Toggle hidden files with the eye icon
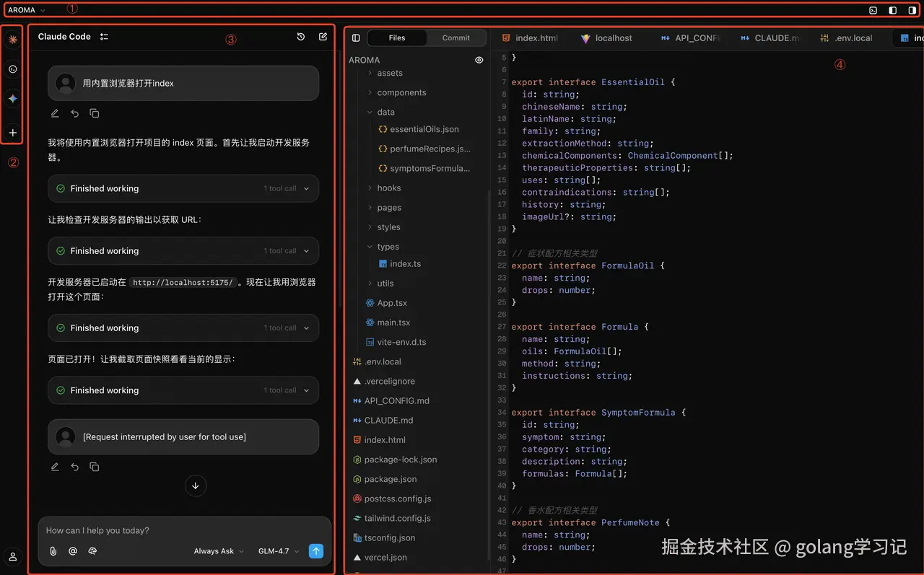Screen dimensions: 924x575 479,61
